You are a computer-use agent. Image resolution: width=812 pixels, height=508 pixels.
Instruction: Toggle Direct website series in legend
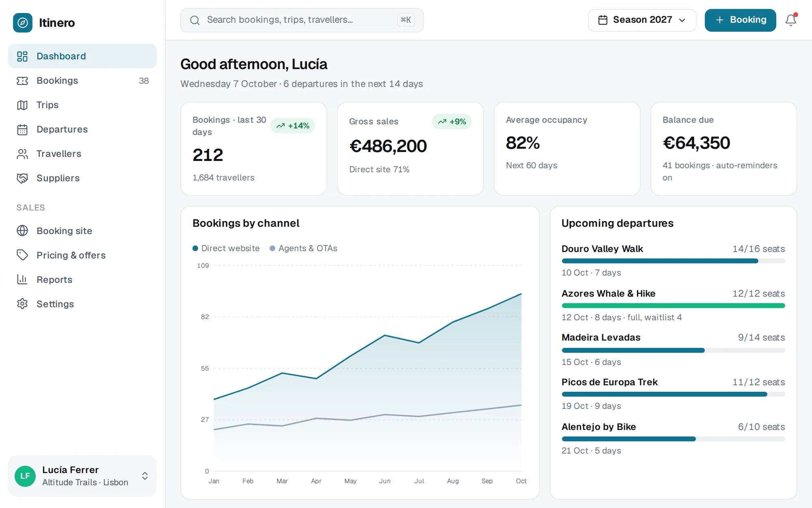[226, 248]
